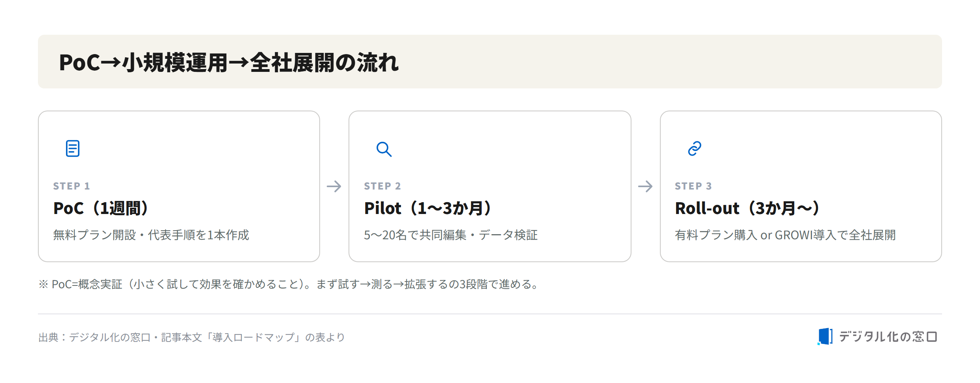Click the title PoC→小規模運用→全社展開の流れ
This screenshot has height=383, width=980.
point(229,62)
